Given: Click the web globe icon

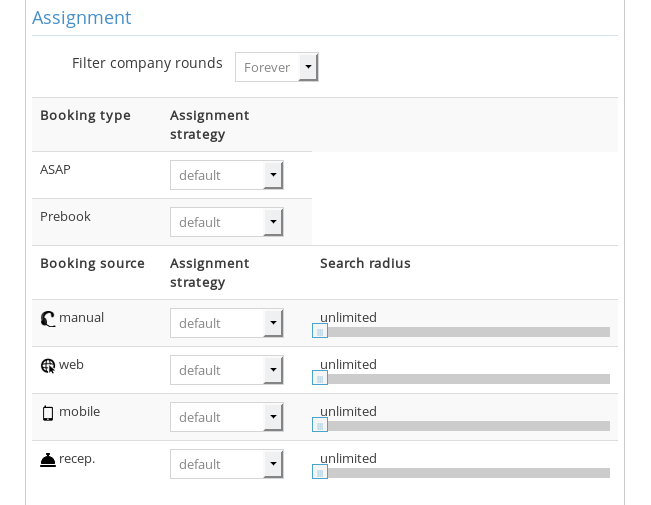Looking at the screenshot, I should [48, 366].
